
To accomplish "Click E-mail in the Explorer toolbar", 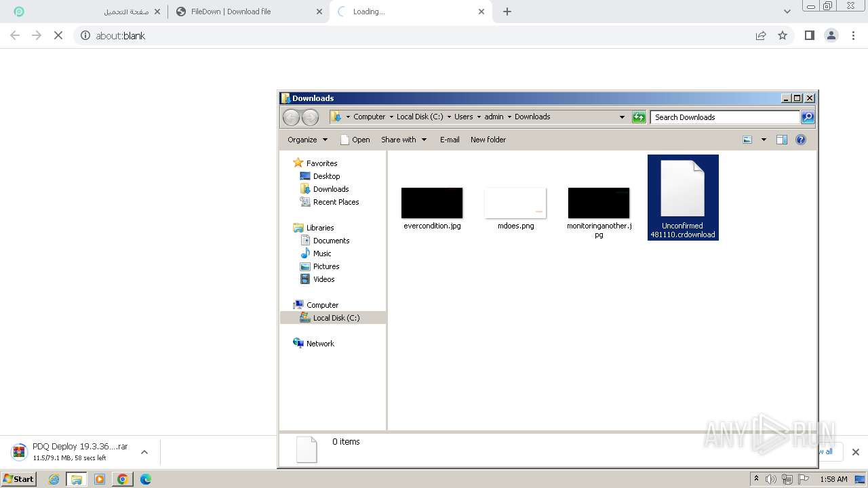I will coord(450,140).
